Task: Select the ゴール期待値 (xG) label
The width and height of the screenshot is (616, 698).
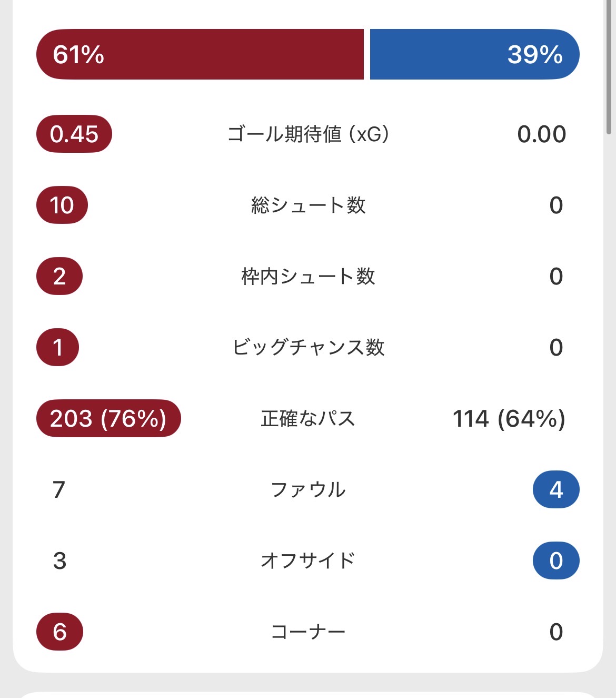Action: pyautogui.click(x=308, y=134)
